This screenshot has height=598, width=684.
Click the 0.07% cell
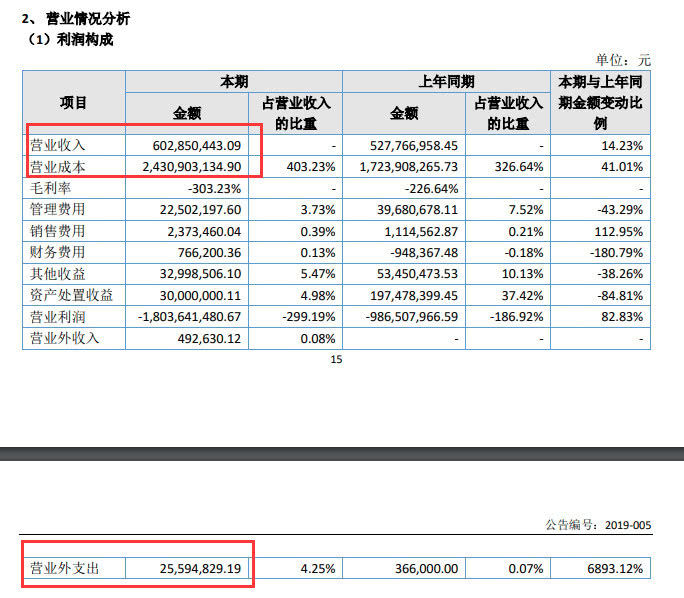526,568
